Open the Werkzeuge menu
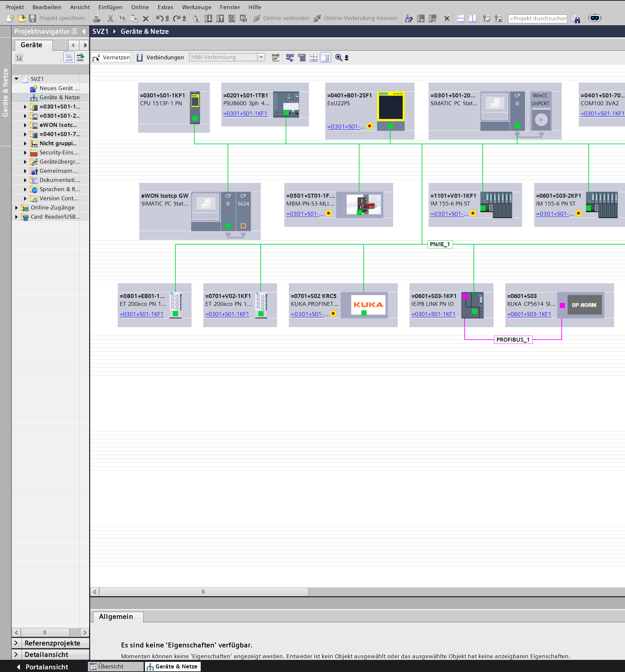The height and width of the screenshot is (672, 625). (x=196, y=7)
